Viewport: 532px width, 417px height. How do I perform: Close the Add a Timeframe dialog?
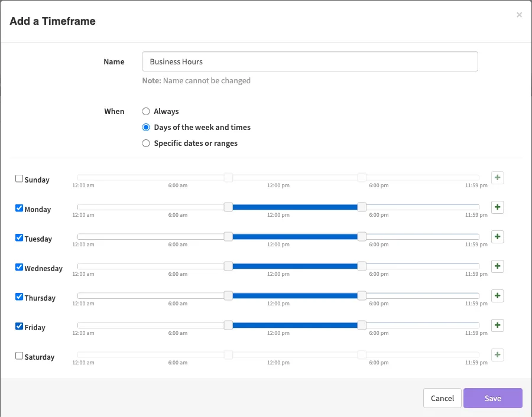coord(519,15)
